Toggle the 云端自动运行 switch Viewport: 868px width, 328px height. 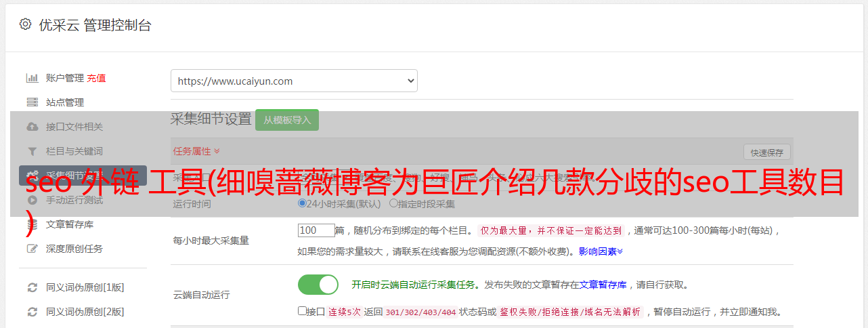coord(318,285)
